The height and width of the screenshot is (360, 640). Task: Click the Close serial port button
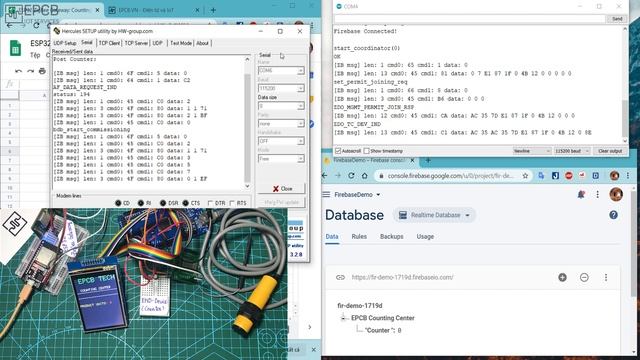point(282,189)
